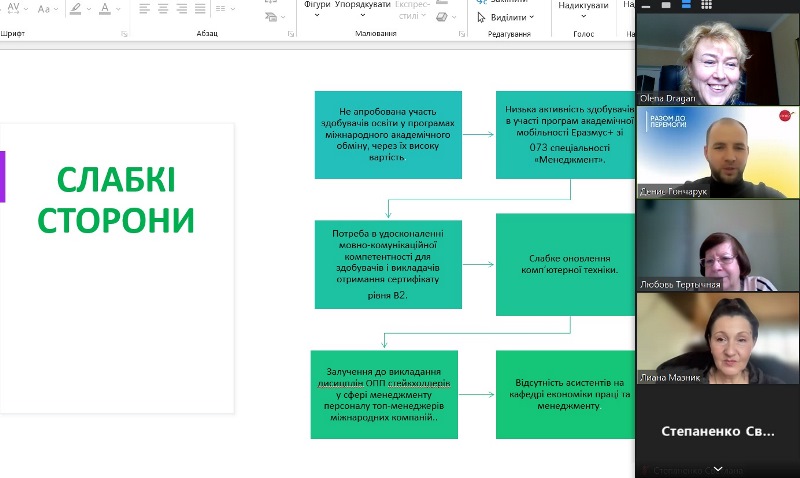The image size is (800, 478).
Task: Apply the font color A tool
Action: (x=105, y=9)
